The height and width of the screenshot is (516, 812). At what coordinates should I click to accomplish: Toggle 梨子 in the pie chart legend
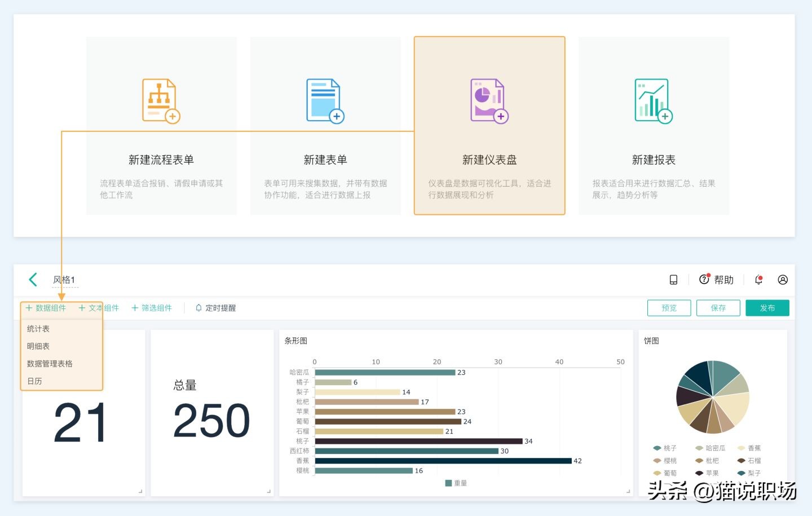tap(749, 473)
